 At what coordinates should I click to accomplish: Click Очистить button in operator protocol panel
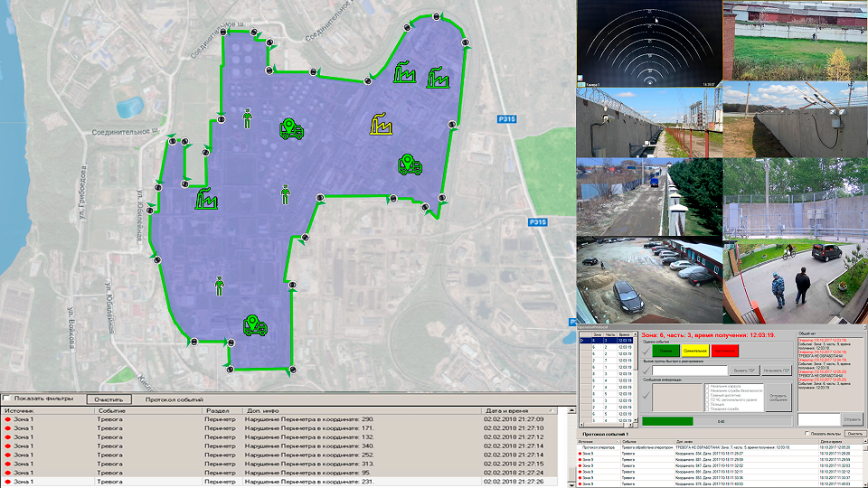[854, 433]
